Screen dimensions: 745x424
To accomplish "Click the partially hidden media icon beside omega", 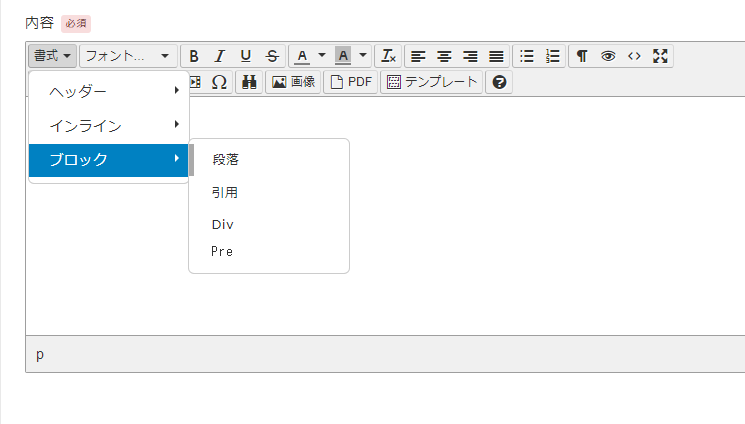I will [195, 82].
